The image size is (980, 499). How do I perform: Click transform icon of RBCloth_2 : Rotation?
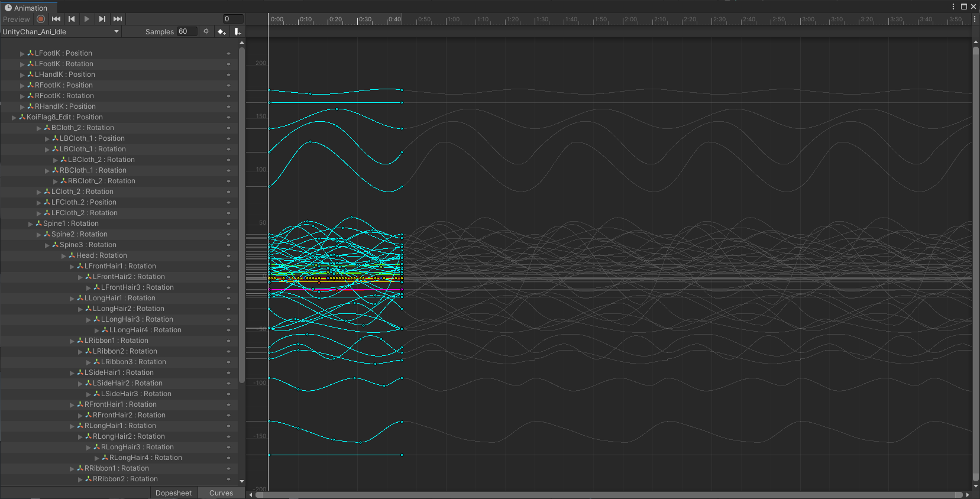coord(63,181)
